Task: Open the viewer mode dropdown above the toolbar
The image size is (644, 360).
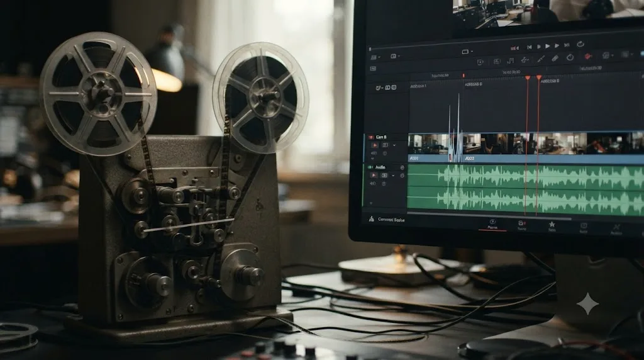Action: point(467,52)
